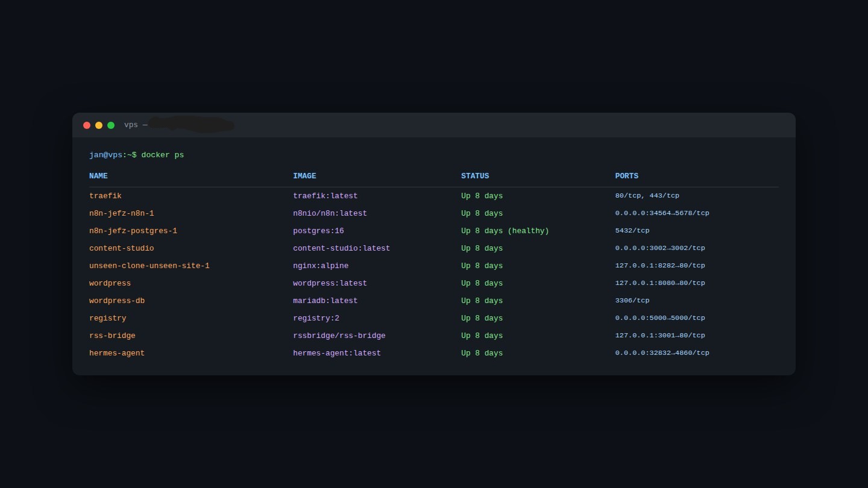Click the registry:2 image cell

[316, 318]
